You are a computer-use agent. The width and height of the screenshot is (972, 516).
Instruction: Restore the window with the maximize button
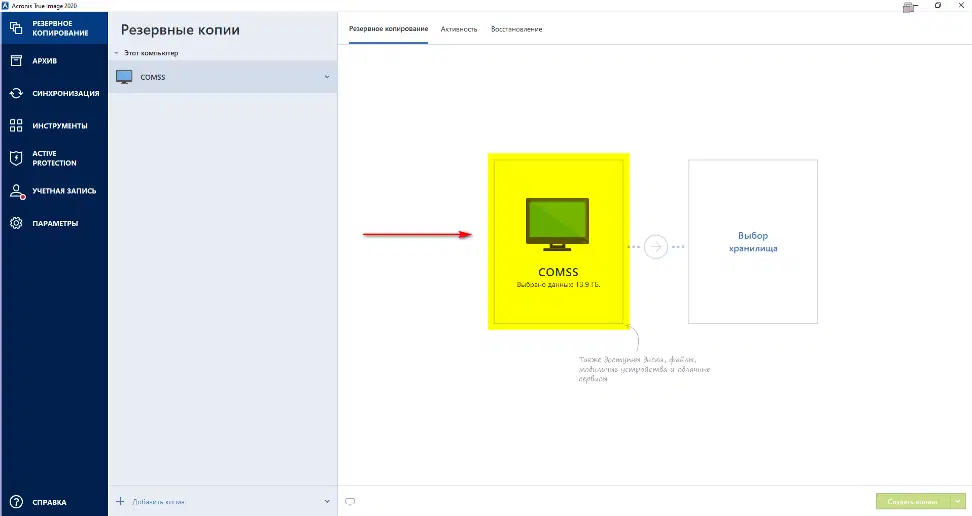(937, 6)
